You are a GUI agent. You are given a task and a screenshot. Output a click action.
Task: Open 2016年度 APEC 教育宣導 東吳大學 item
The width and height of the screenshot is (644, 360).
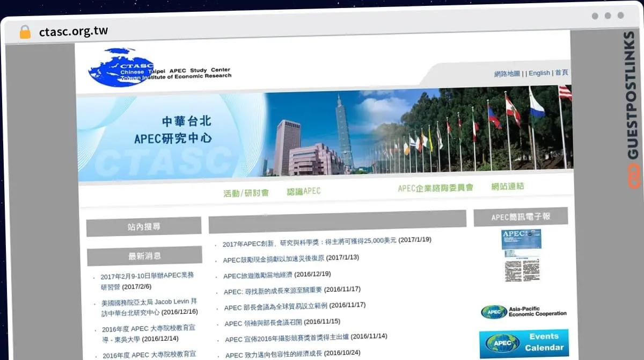pos(148,333)
